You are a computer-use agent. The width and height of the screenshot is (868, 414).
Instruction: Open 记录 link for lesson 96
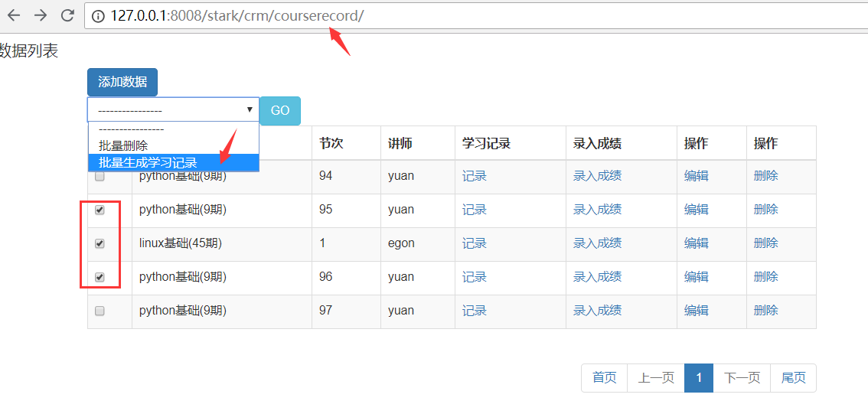click(475, 277)
